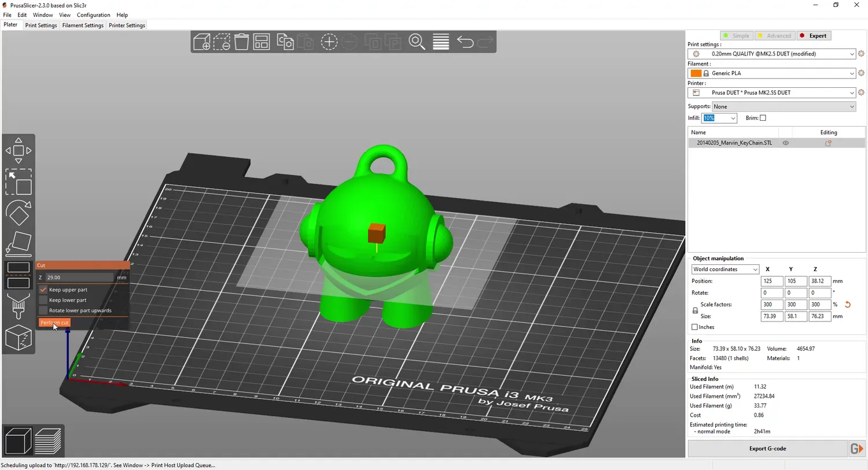Open variable layer height editing
868x470 pixels.
441,42
